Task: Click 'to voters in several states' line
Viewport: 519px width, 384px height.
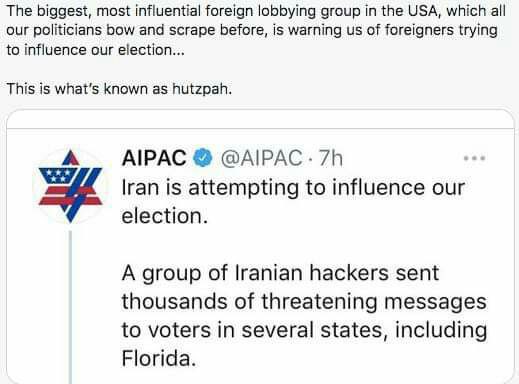Action: click(255, 331)
